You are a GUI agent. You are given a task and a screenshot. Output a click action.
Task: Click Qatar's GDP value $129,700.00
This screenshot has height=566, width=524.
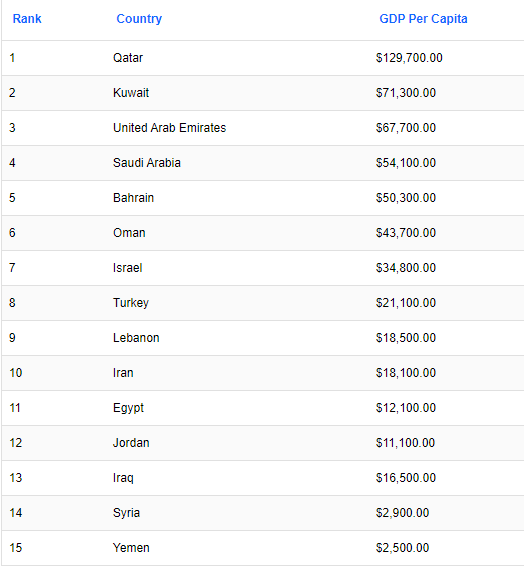[x=409, y=58]
